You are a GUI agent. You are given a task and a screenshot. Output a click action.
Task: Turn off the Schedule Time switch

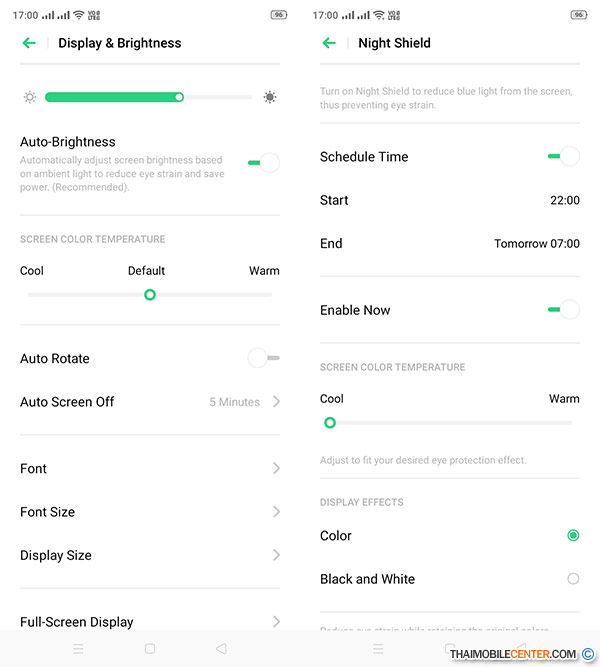(564, 156)
